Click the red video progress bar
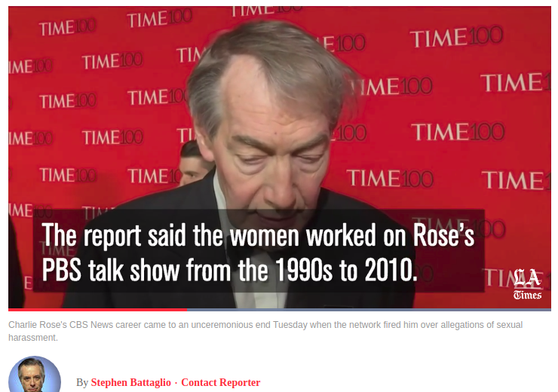 pyautogui.click(x=98, y=310)
